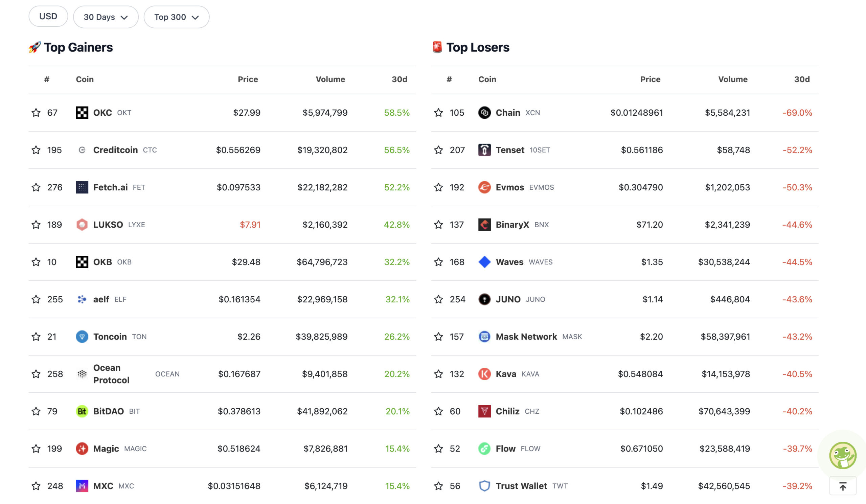This screenshot has height=504, width=866.
Task: Open the Chiliz coin link
Action: pyautogui.click(x=507, y=411)
